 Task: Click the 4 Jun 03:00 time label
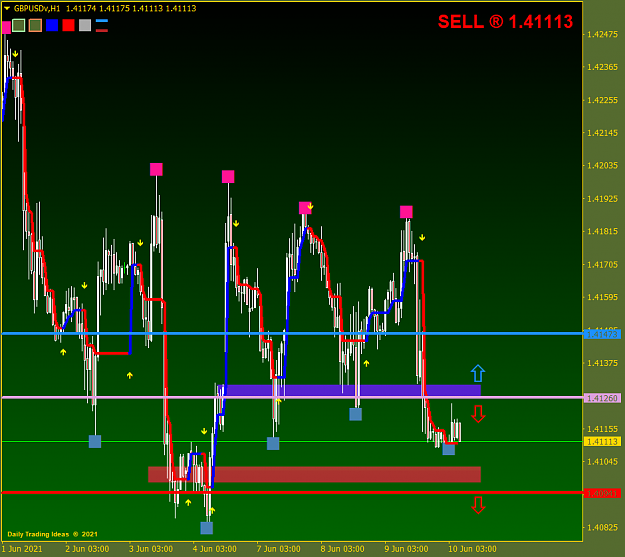pyautogui.click(x=214, y=549)
